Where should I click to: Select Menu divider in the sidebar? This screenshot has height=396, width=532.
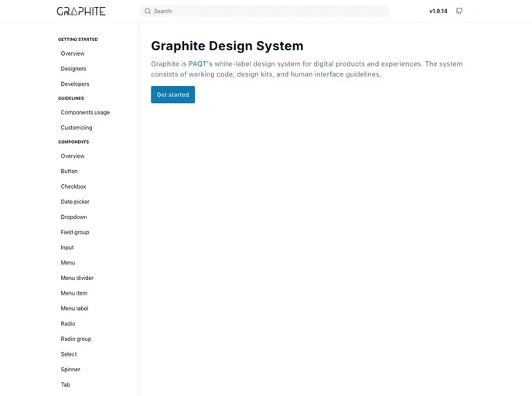pyautogui.click(x=77, y=278)
